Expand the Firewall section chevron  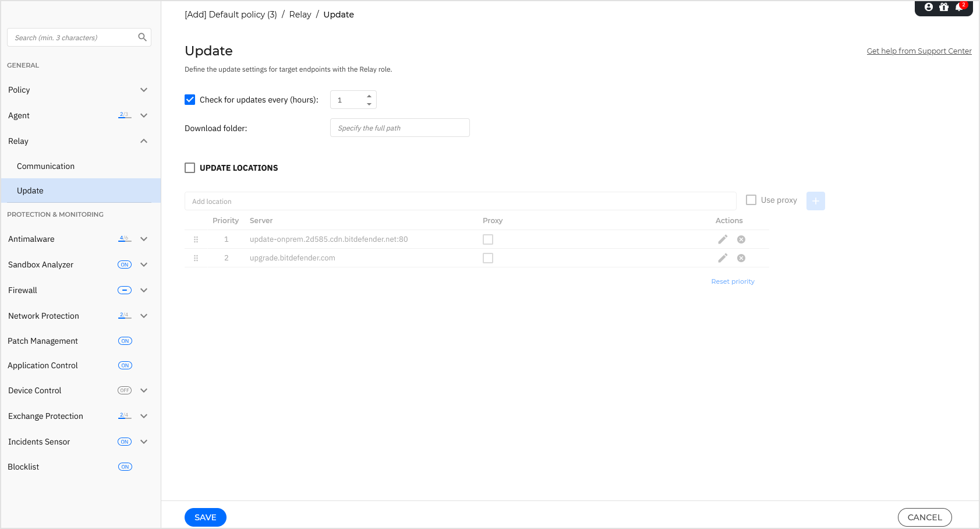pos(144,290)
